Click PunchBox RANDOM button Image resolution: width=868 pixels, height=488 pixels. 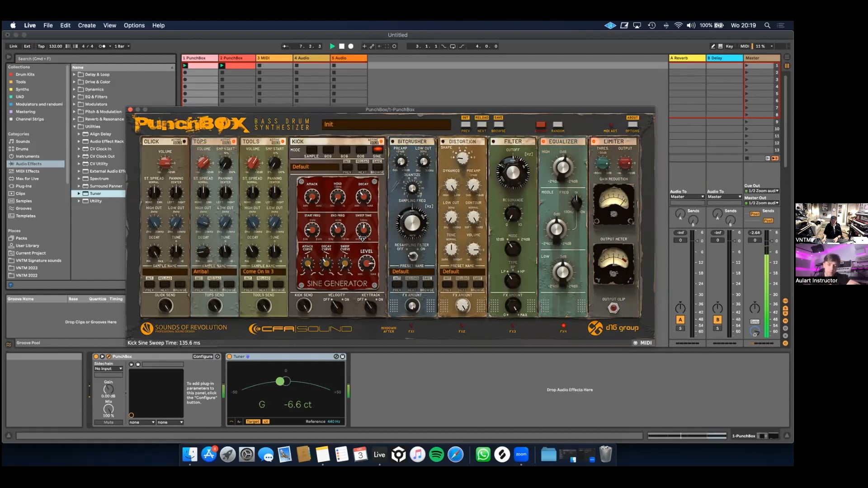pos(558,124)
